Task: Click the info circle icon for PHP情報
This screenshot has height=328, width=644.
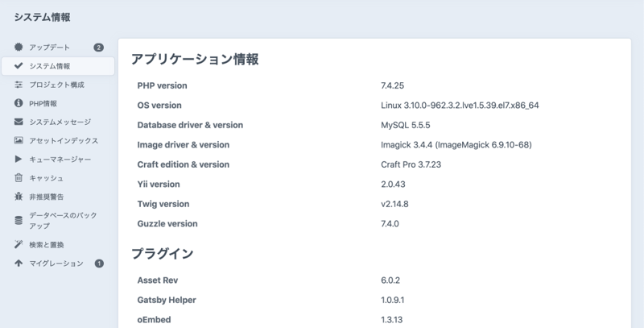Action: (x=19, y=103)
